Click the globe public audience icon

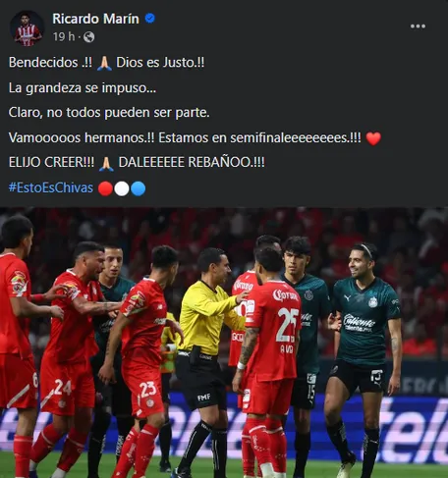point(88,37)
